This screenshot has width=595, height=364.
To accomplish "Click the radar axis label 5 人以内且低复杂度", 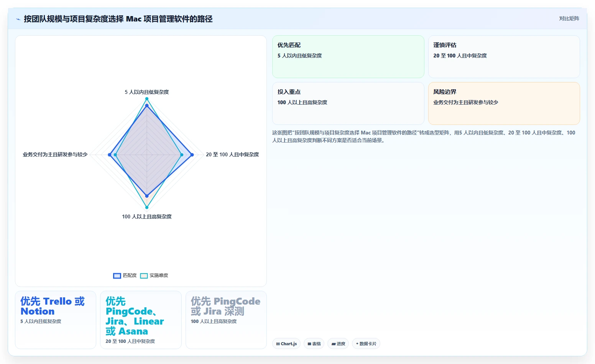I will click(x=147, y=92).
